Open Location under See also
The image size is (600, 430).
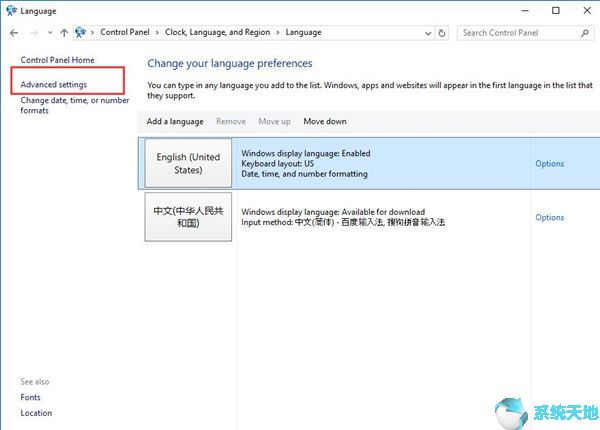(x=36, y=413)
